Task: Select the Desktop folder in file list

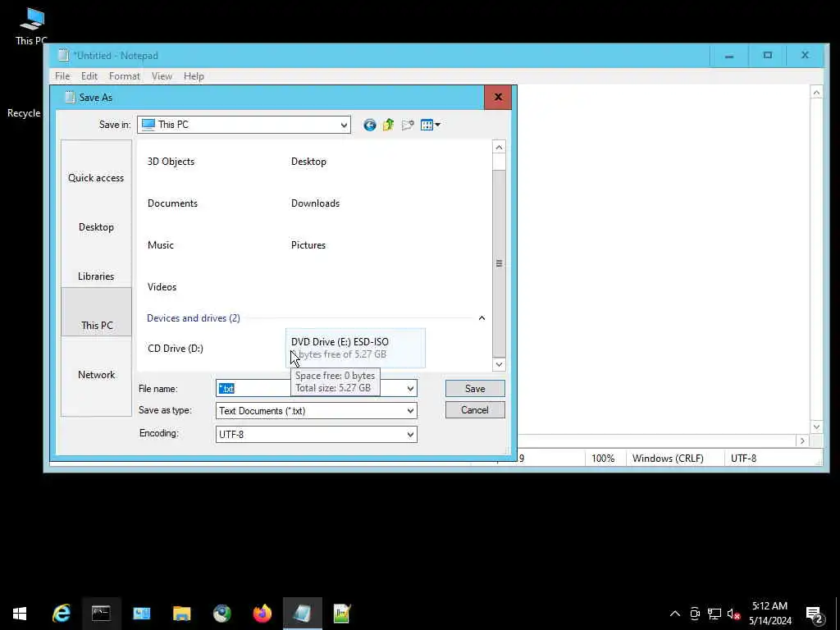Action: click(308, 162)
